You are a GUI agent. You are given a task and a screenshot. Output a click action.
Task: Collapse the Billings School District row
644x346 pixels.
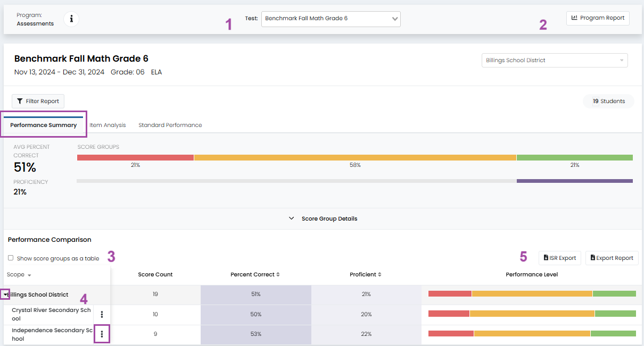[5, 294]
